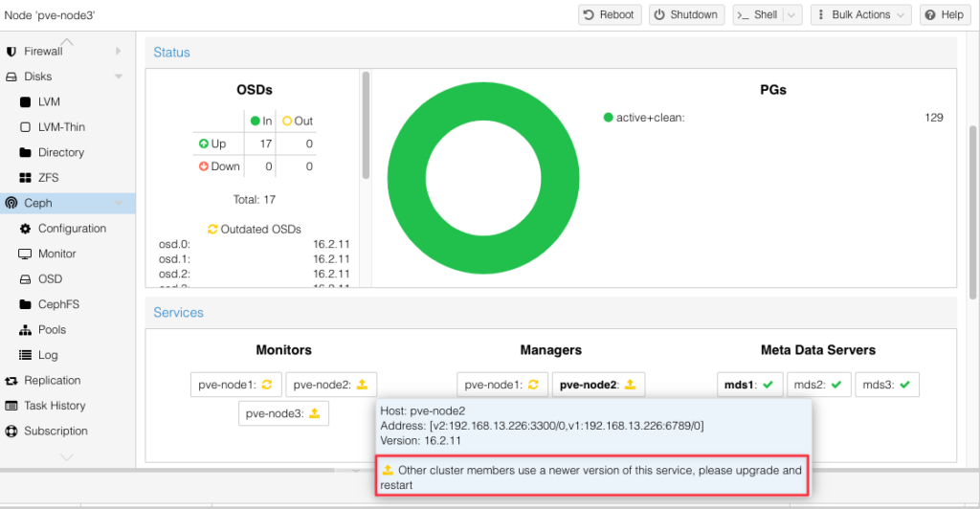Click the sidebar scroll-up chevron

tap(67, 42)
